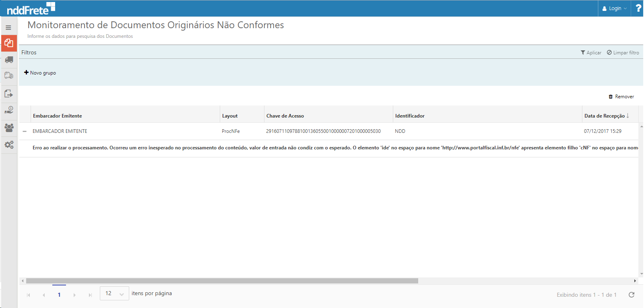The image size is (644, 308).
Task: Sort by Chave de Acesso column
Action: tap(285, 116)
